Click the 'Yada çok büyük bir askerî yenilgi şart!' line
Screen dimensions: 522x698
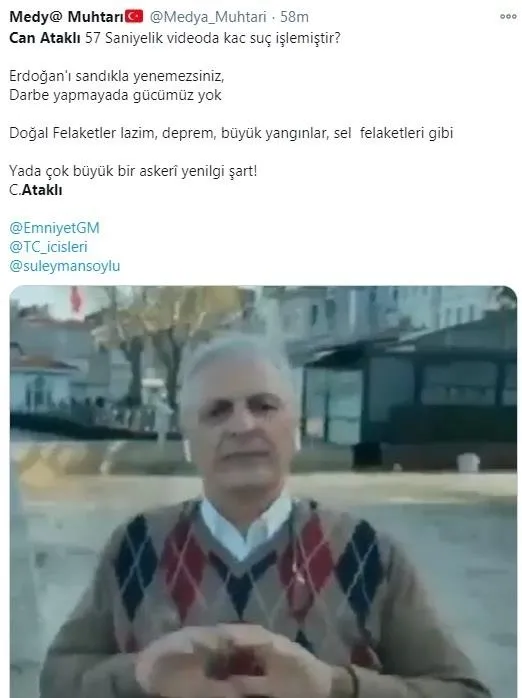(133, 171)
